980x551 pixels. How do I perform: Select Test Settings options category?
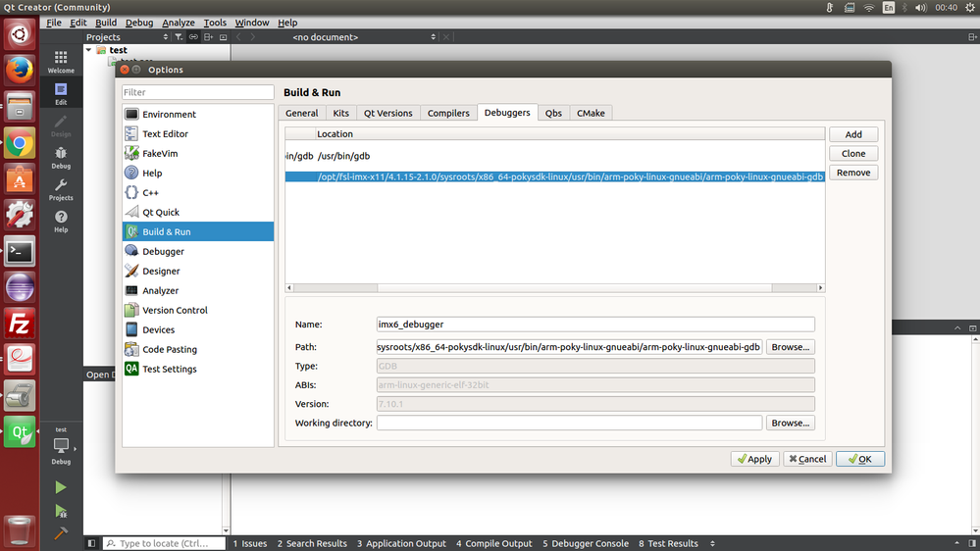198,369
